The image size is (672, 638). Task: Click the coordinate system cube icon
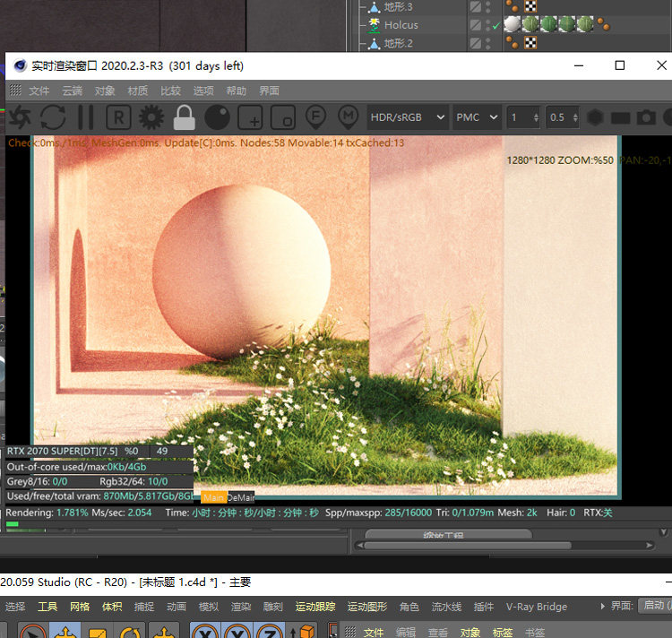pos(303,631)
